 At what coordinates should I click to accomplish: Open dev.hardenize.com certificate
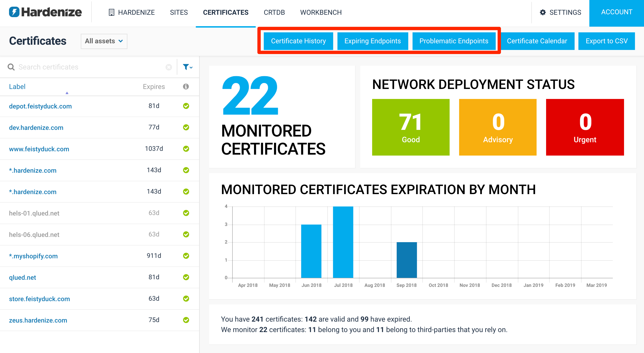(36, 127)
